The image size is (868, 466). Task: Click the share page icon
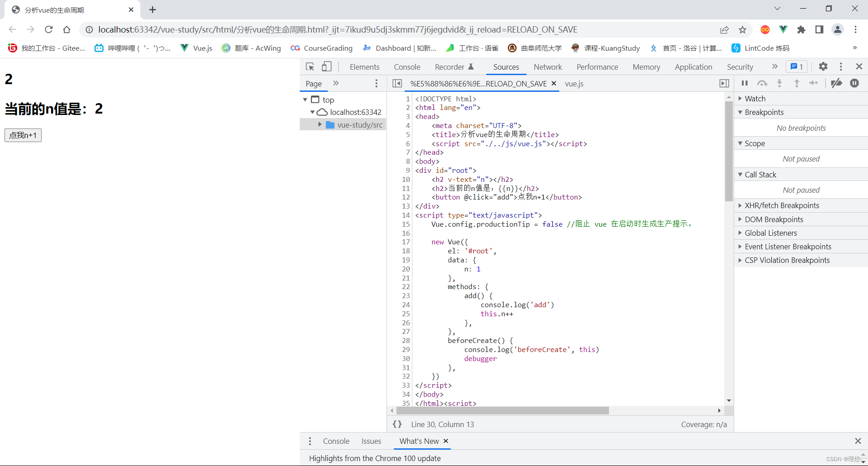coord(724,29)
